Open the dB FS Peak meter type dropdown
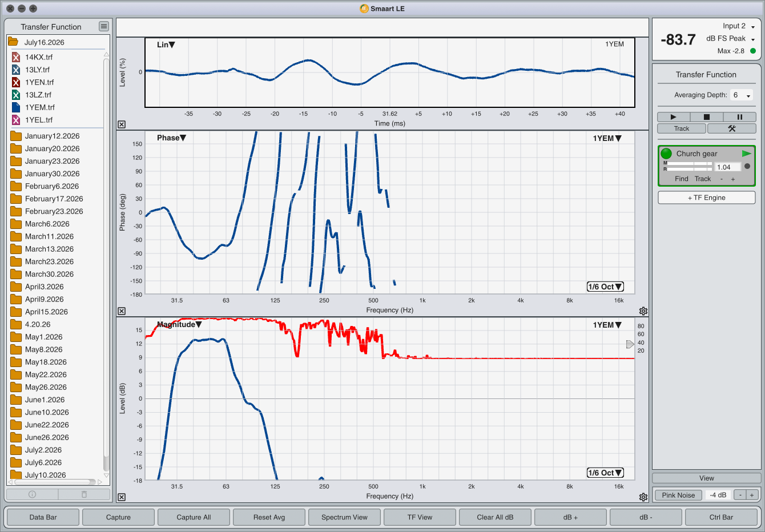The width and height of the screenshot is (765, 532). 731,39
